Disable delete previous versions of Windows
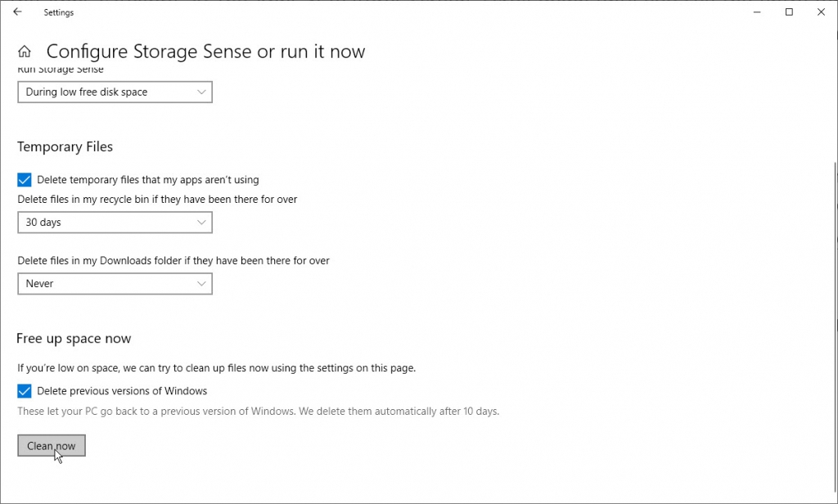838x504 pixels. 24,390
